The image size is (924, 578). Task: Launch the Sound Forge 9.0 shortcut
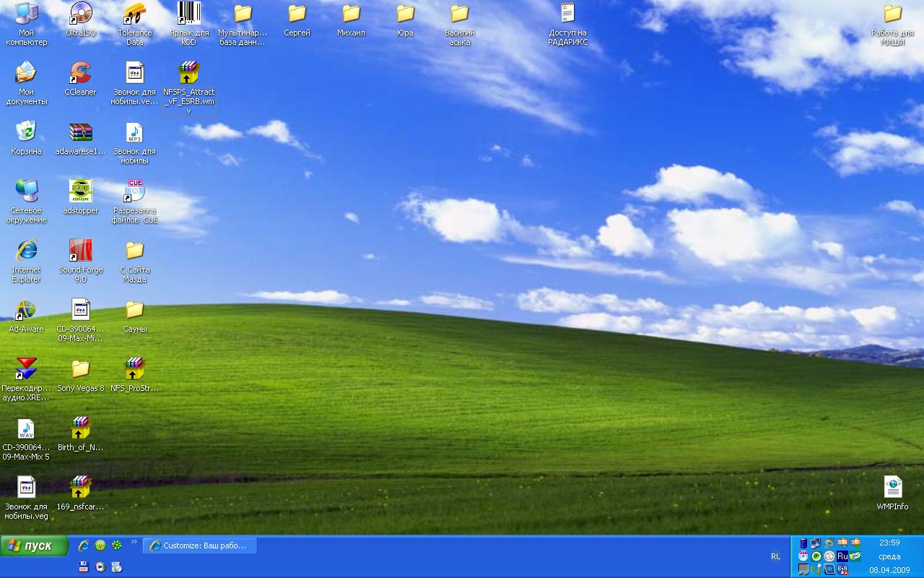[81, 261]
